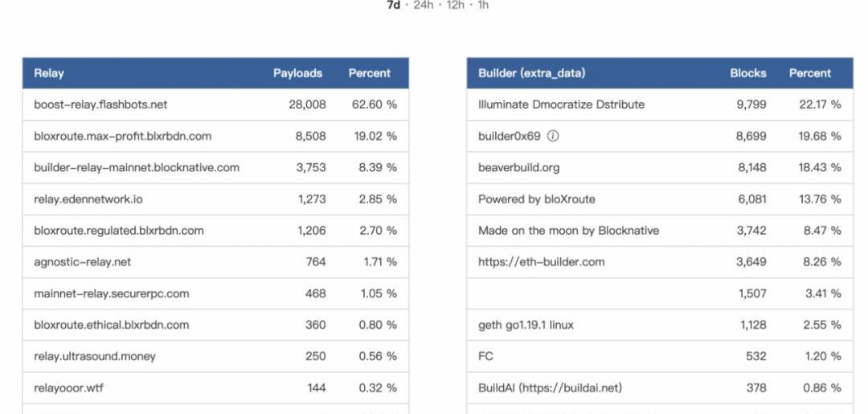Screen dimensions: 868x414
Task: Click builder-relay-mainnet.blocknative.com row
Action: [x=216, y=168]
